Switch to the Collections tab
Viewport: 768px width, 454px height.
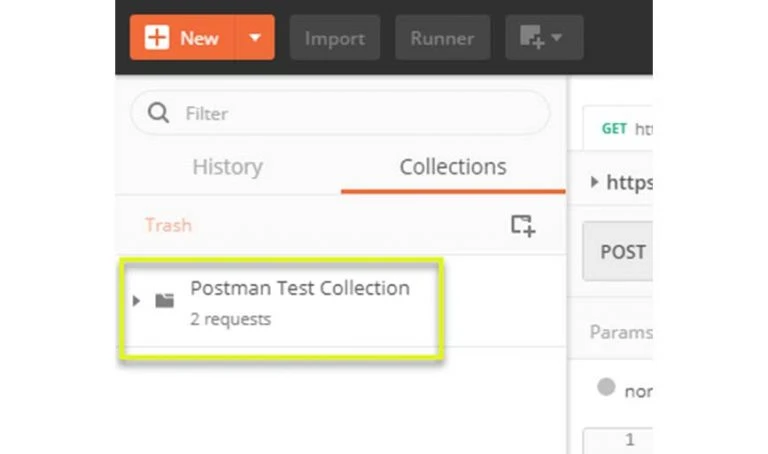(452, 167)
